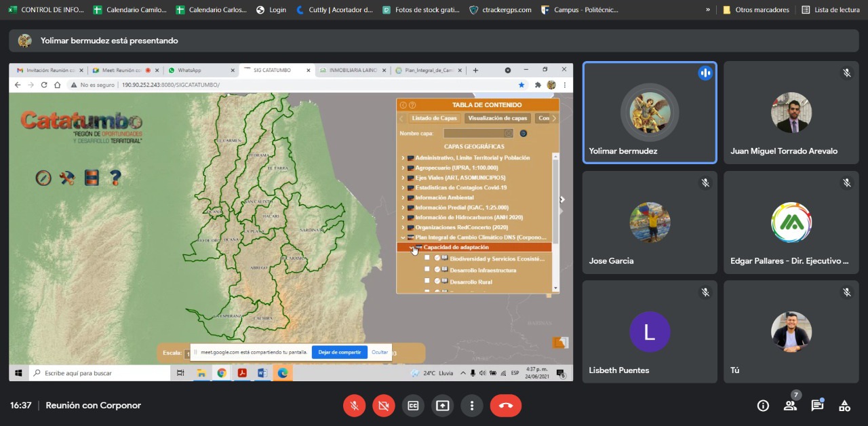Switch to Listado de Capas tab
The height and width of the screenshot is (426, 868).
click(x=434, y=118)
